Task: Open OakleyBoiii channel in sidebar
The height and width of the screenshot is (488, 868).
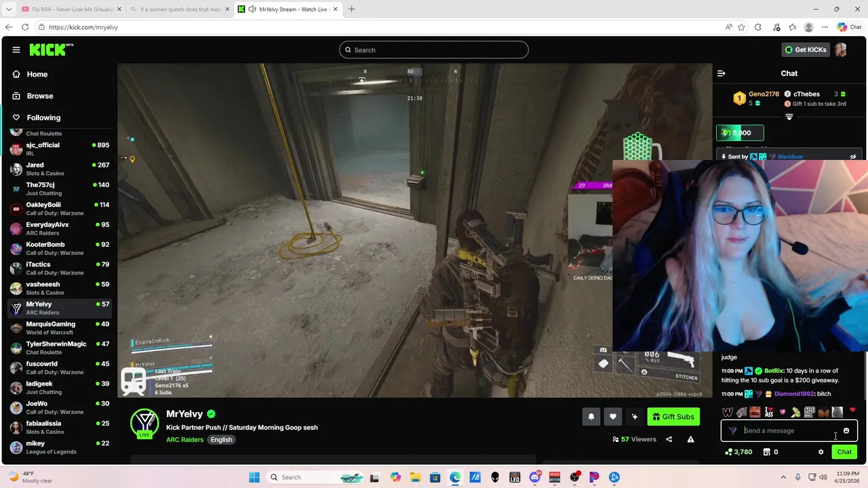Action: pos(59,209)
